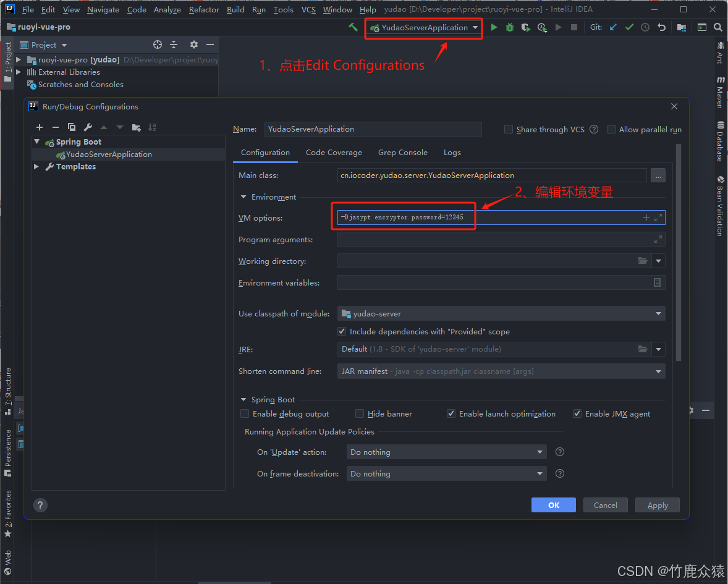Click the wrench edit-defaults icon
The height and width of the screenshot is (584, 728).
pos(88,127)
